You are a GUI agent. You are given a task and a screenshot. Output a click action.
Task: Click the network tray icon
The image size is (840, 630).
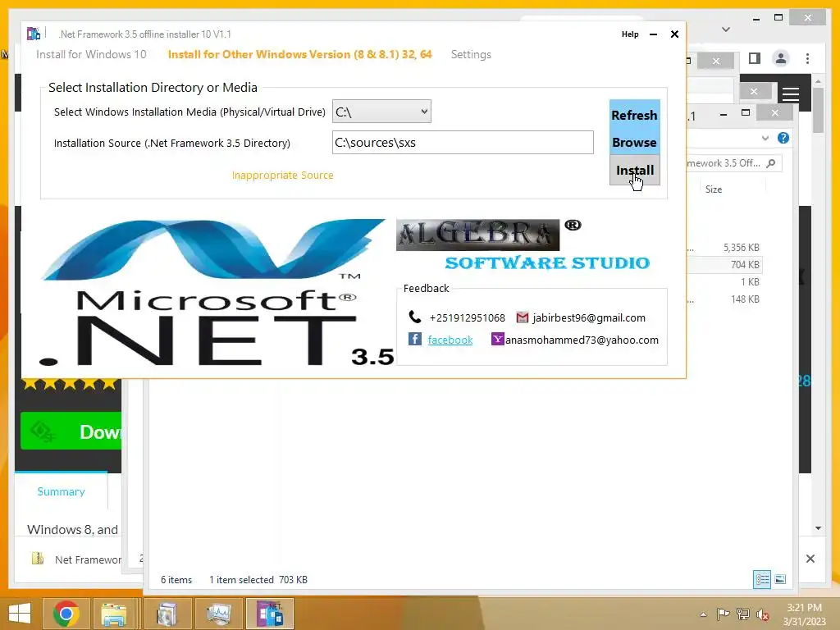[x=743, y=614]
